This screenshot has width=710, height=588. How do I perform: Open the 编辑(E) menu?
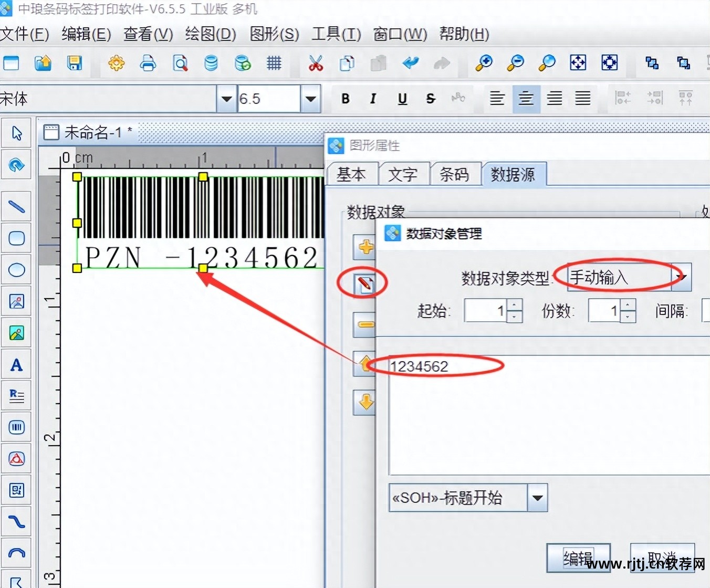[x=86, y=34]
